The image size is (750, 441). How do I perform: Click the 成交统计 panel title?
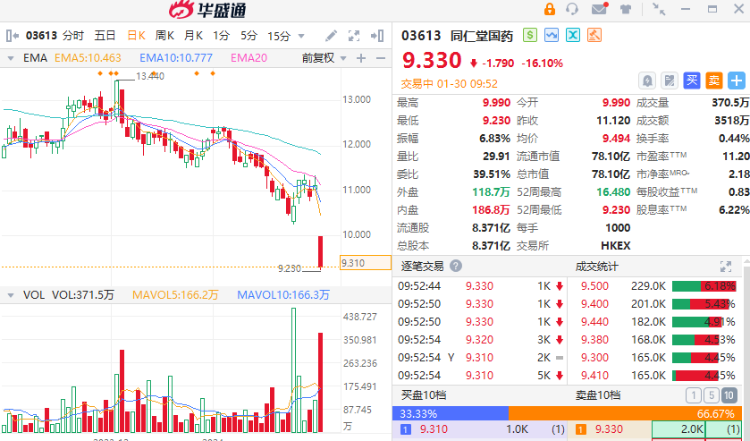(x=596, y=266)
